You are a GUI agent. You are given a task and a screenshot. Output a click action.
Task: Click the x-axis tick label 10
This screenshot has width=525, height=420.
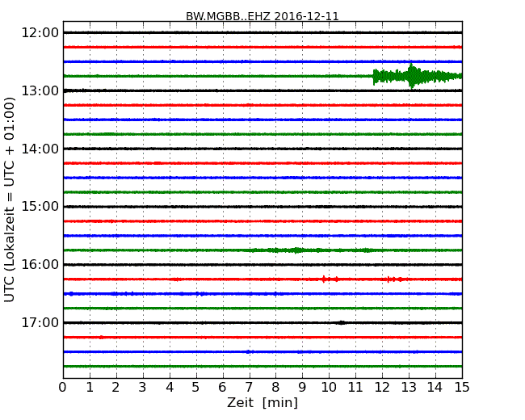coord(329,387)
